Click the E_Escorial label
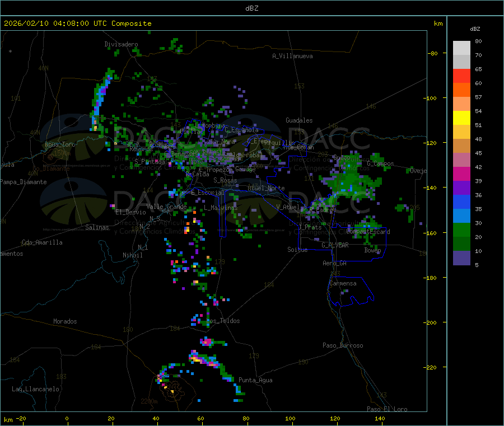The height and width of the screenshot is (426, 504). (208, 193)
